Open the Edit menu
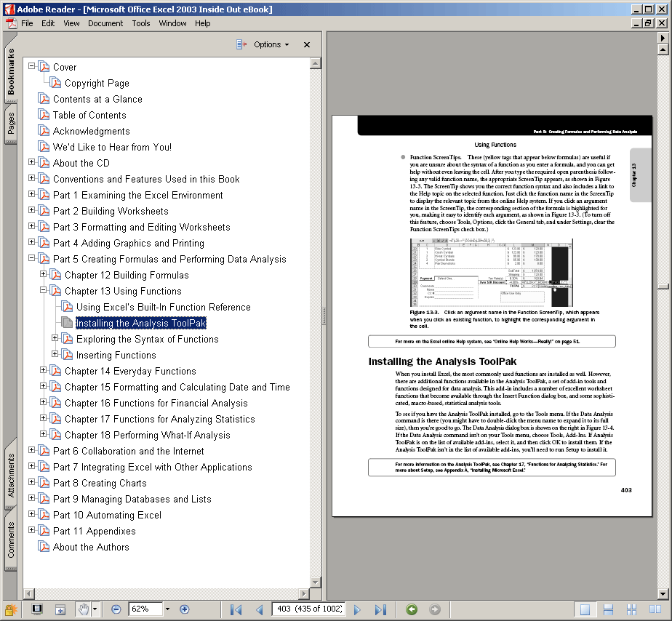Viewport: 672px width, 621px height. (48, 23)
